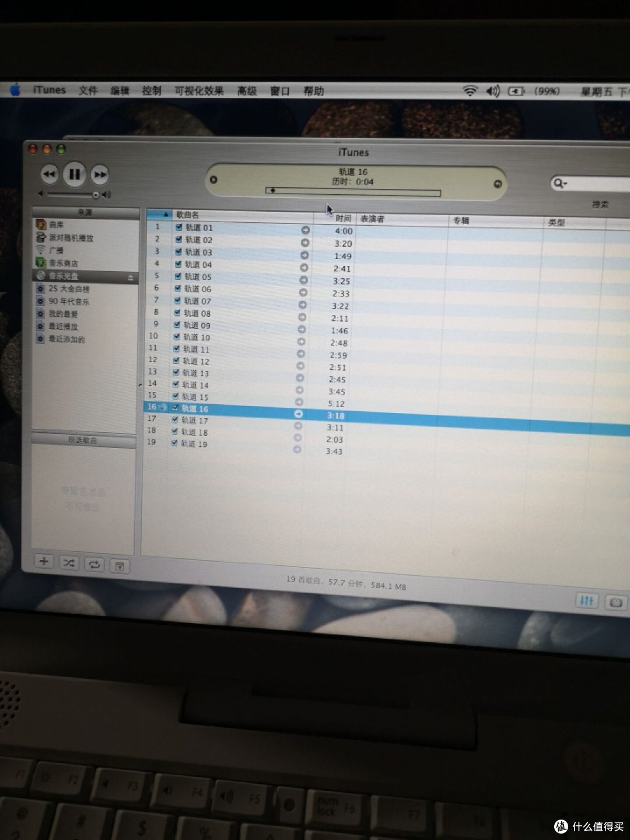Open the search field magnifier dropdown

click(561, 183)
